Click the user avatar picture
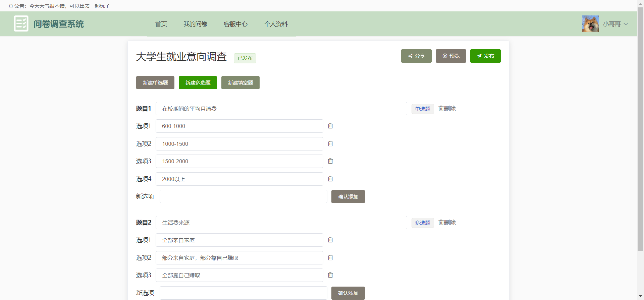 (x=590, y=24)
